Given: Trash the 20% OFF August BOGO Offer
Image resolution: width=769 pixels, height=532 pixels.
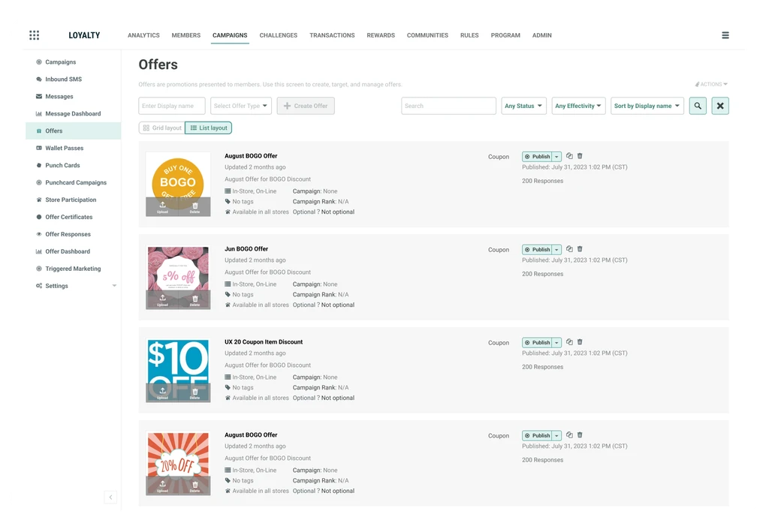Looking at the screenshot, I should [x=580, y=435].
